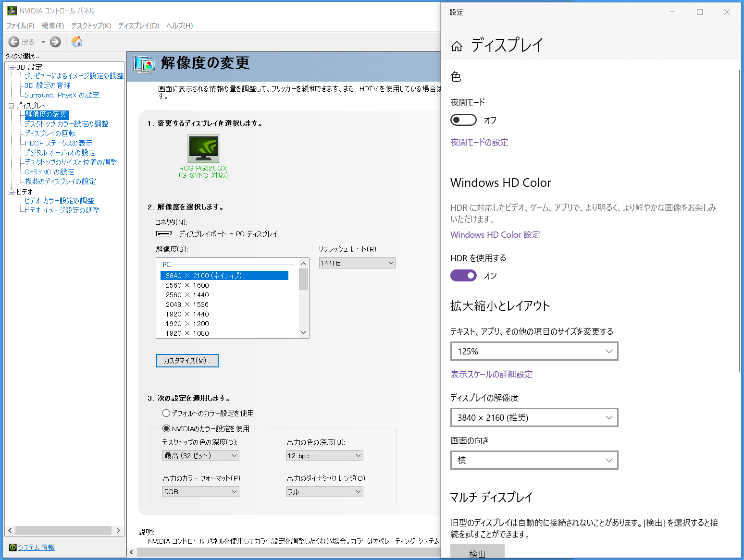
Task: Open ビデオ カラー設定の調整
Action: pos(59,201)
